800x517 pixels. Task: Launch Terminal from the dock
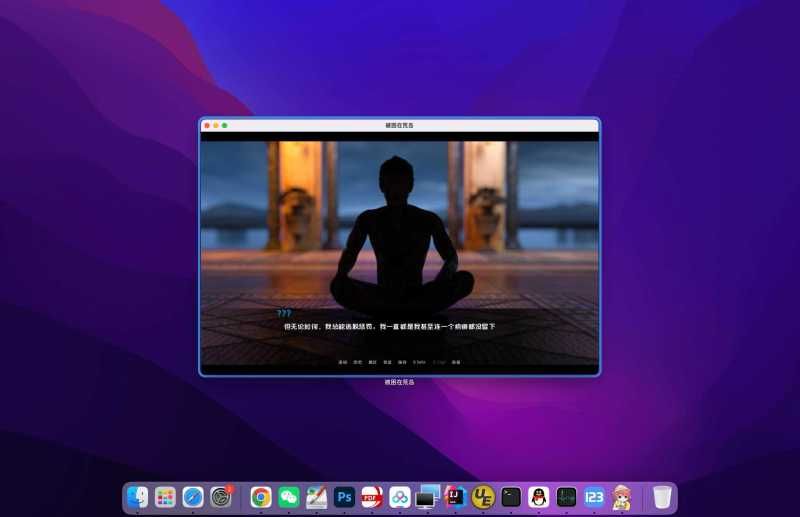click(511, 497)
